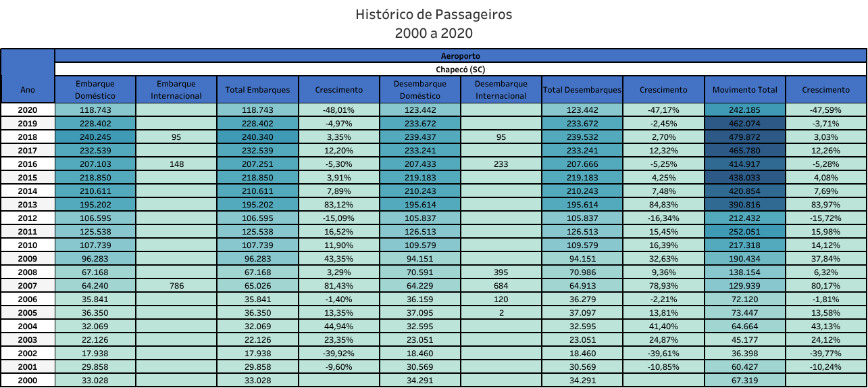Screen dimensions: 868x388
Task: Click Movimento Total cell 479.872
Action: point(744,137)
